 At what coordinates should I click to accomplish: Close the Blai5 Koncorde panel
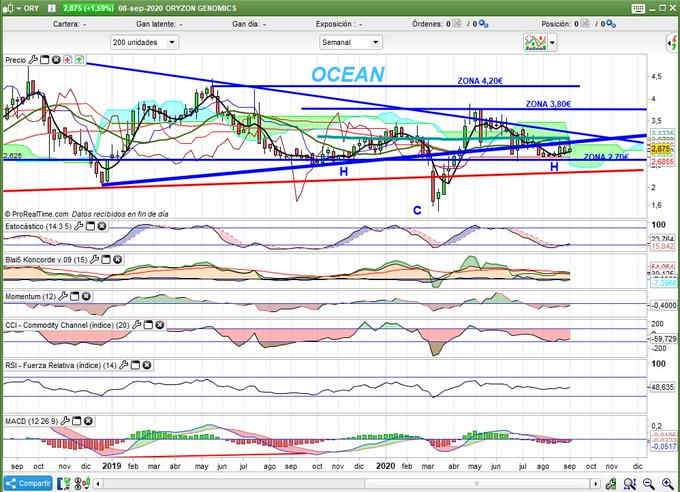[x=118, y=259]
